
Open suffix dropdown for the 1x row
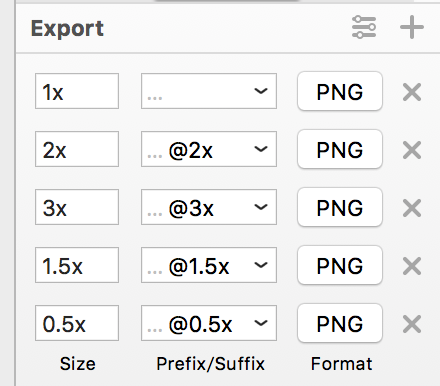coord(261,91)
